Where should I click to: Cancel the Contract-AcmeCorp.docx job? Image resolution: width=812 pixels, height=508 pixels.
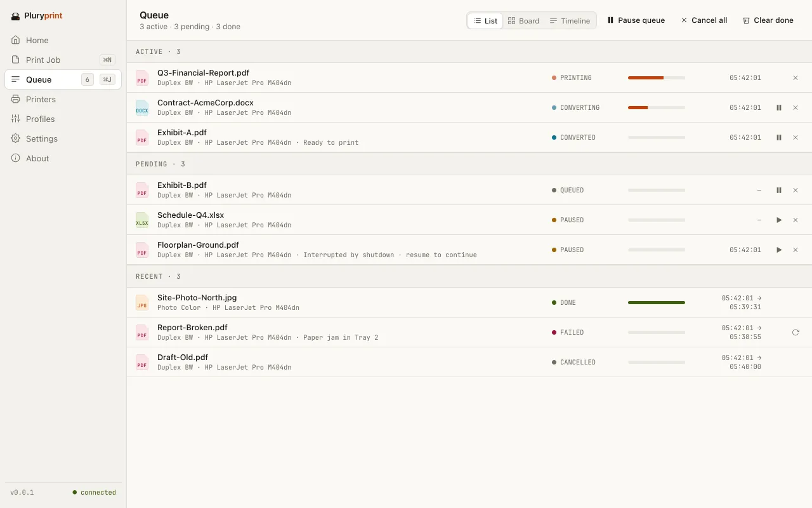(796, 107)
